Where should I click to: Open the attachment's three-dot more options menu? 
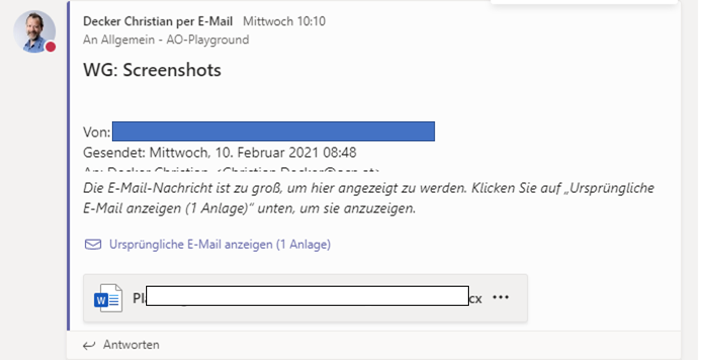point(501,297)
